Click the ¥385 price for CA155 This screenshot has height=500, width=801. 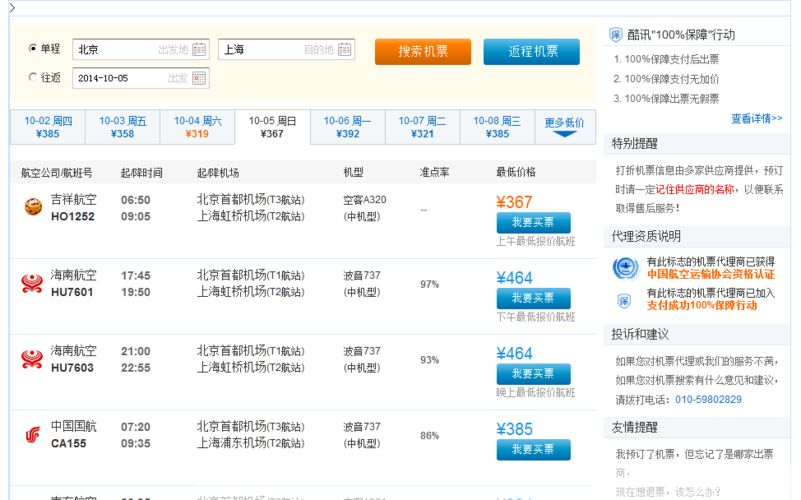pyautogui.click(x=514, y=428)
